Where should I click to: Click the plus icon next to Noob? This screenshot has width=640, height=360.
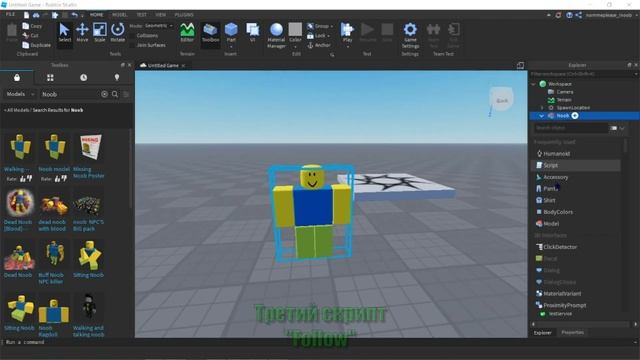point(575,116)
